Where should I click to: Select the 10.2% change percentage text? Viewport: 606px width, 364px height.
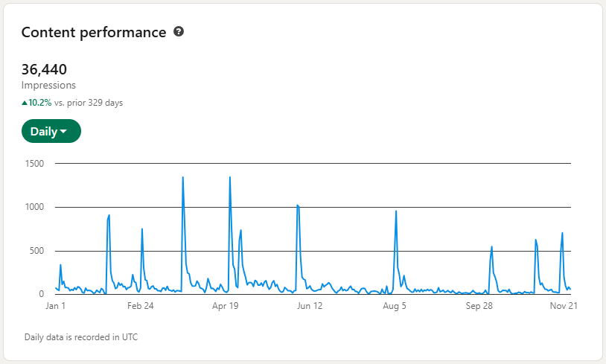pos(40,103)
